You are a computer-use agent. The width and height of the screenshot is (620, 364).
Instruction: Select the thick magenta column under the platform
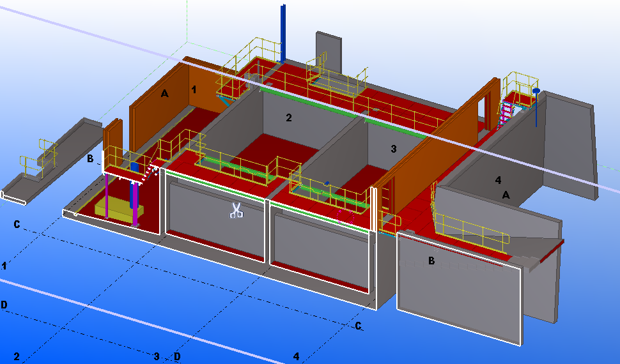pyautogui.click(x=136, y=204)
